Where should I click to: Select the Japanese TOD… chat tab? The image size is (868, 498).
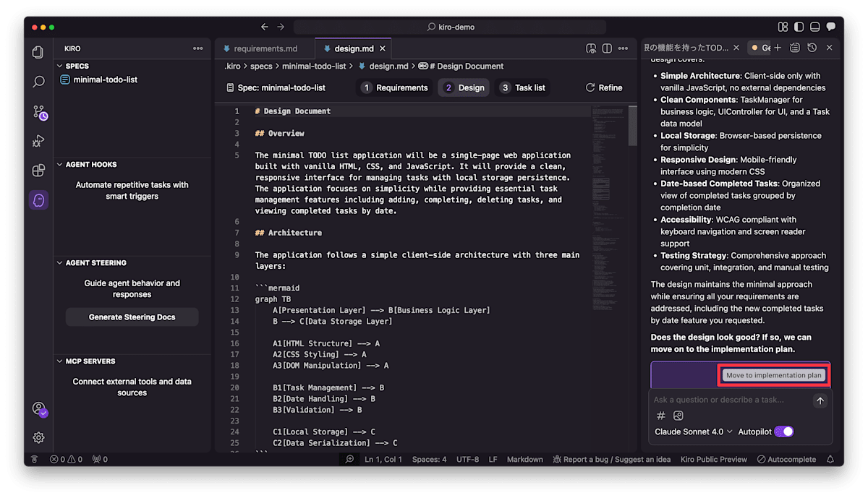tap(686, 48)
